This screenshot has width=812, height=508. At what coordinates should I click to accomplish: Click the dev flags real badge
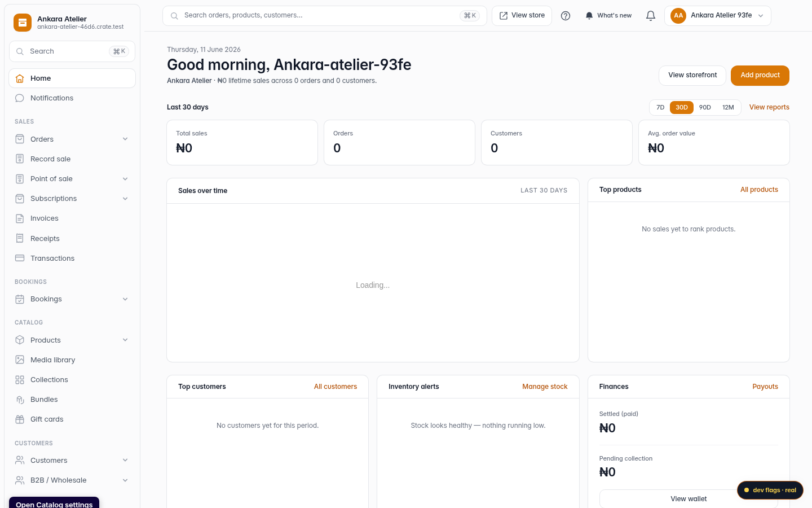[x=770, y=490]
